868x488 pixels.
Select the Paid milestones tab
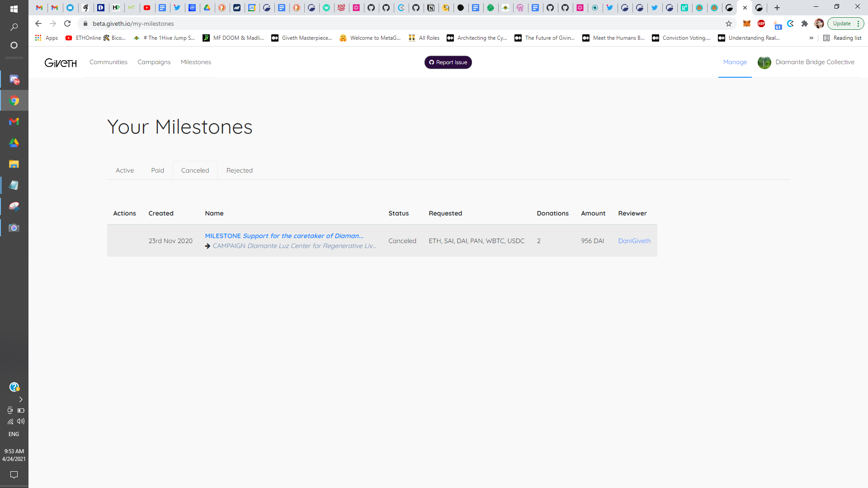tap(158, 170)
